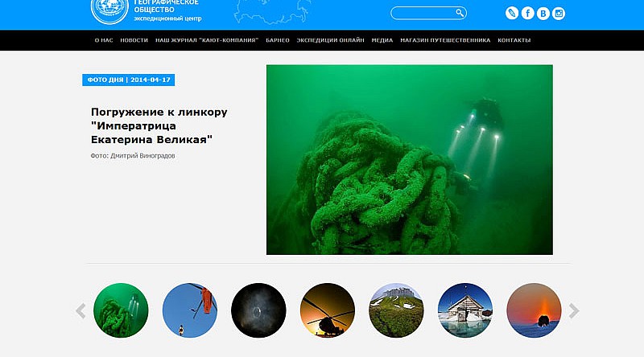Click the Russia map outline in header
The height and width of the screenshot is (357, 644).
click(x=272, y=11)
